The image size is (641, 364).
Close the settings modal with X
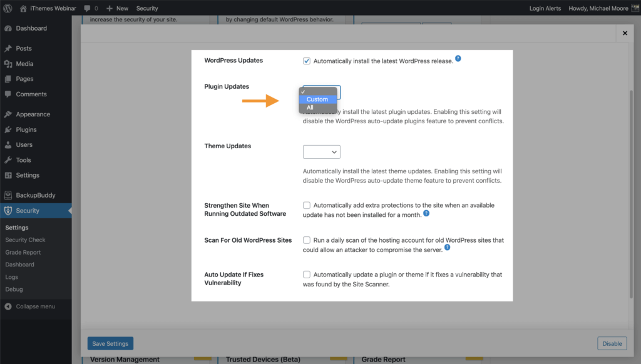point(625,33)
